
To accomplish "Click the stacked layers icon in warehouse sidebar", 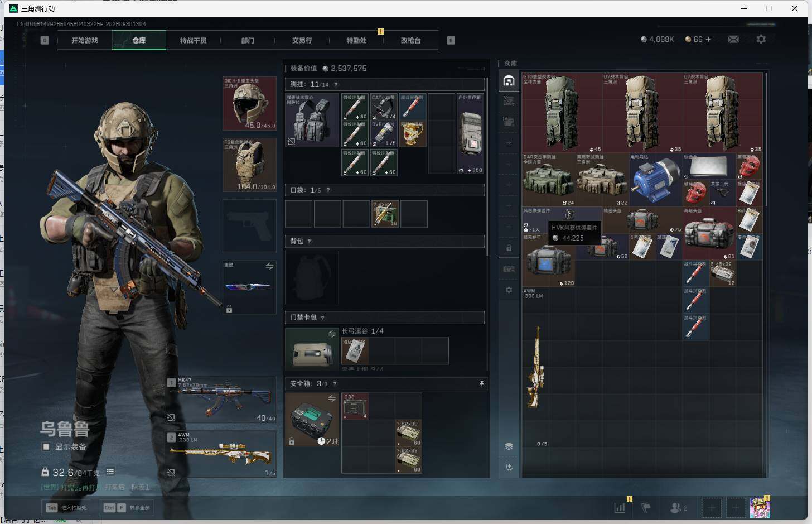I will coord(509,446).
